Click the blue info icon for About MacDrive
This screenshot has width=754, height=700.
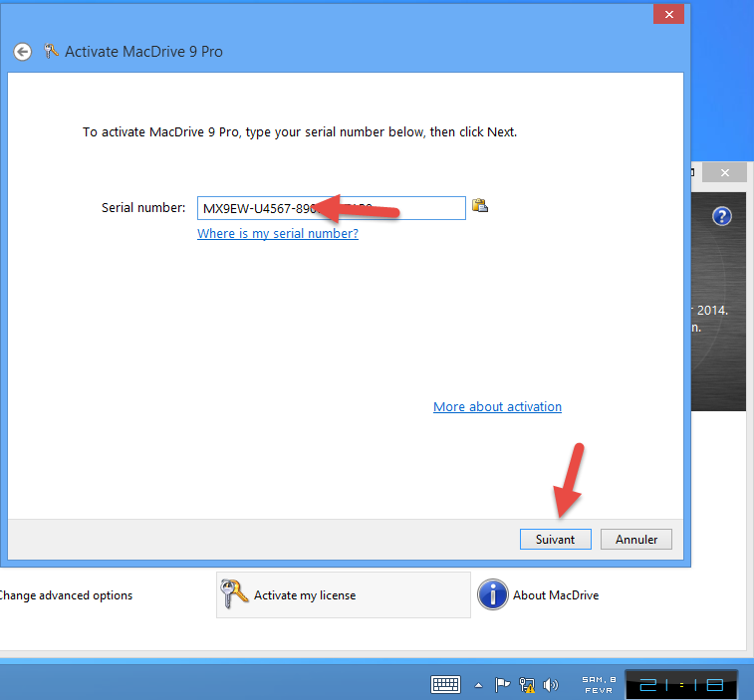tap(492, 594)
